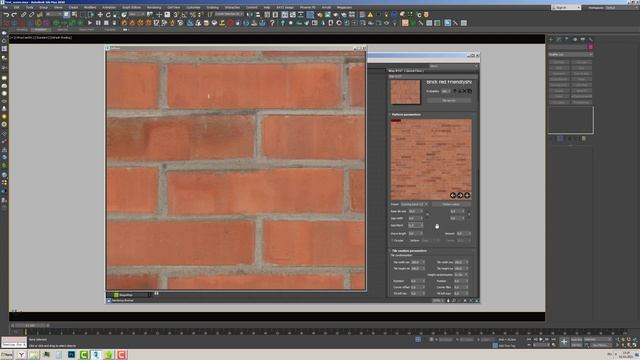Open the named selection sets dropdown

click(229, 15)
